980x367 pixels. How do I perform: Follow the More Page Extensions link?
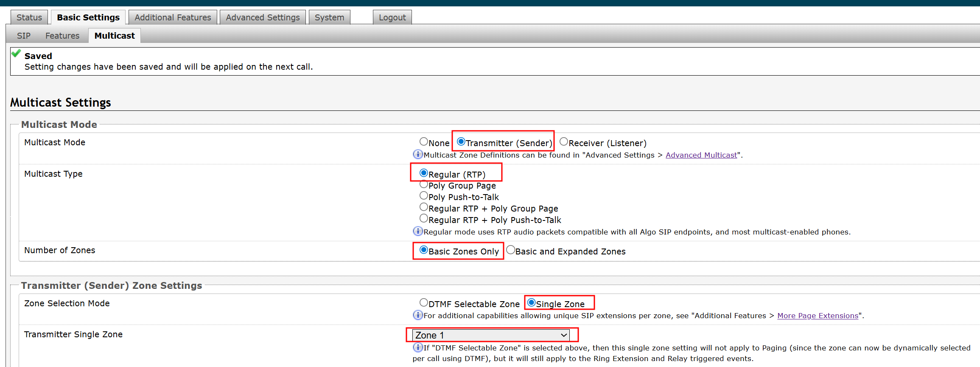[818, 316]
